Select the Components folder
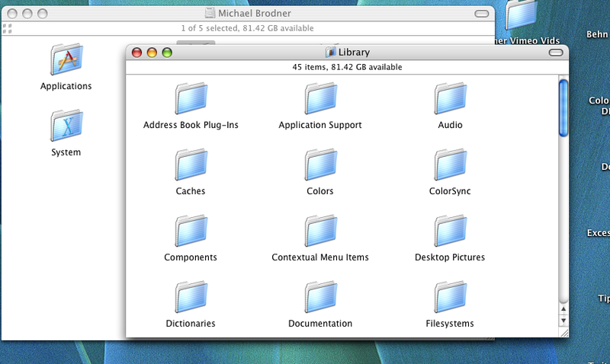610x364 pixels. click(191, 231)
